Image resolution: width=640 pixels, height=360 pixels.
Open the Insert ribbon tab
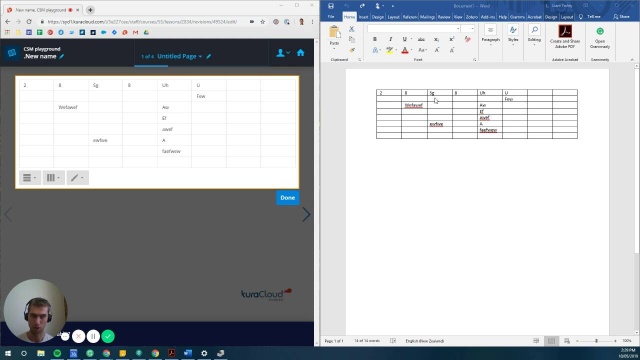click(363, 17)
